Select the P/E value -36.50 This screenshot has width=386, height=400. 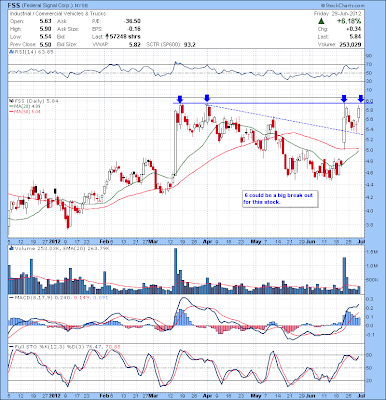(x=132, y=21)
